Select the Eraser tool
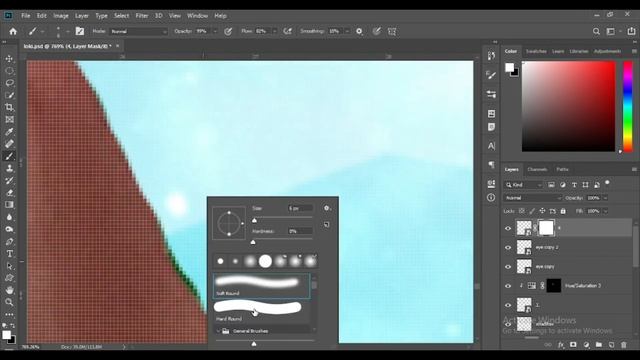Image resolution: width=640 pixels, height=360 pixels. click(9, 193)
